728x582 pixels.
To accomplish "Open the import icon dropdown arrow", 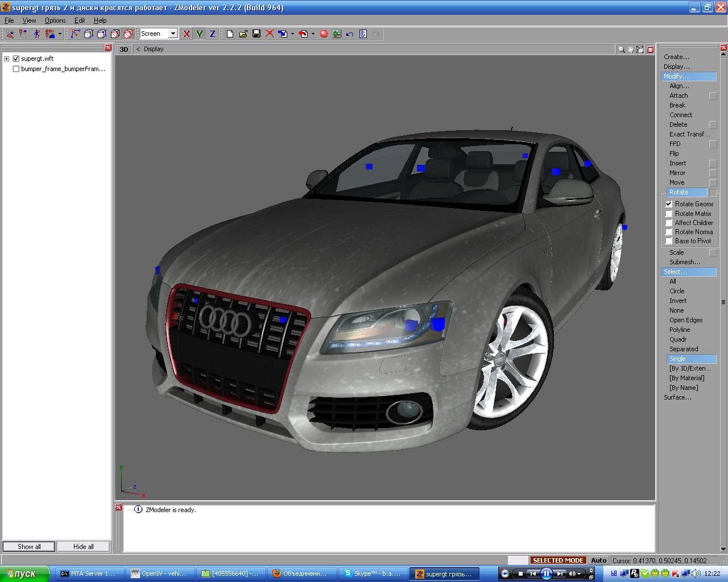I will pos(292,34).
